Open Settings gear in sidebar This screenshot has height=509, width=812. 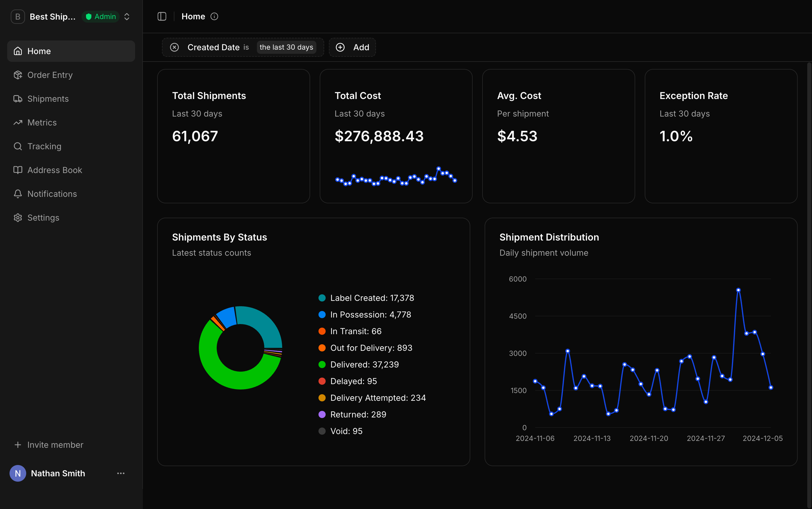(18, 218)
